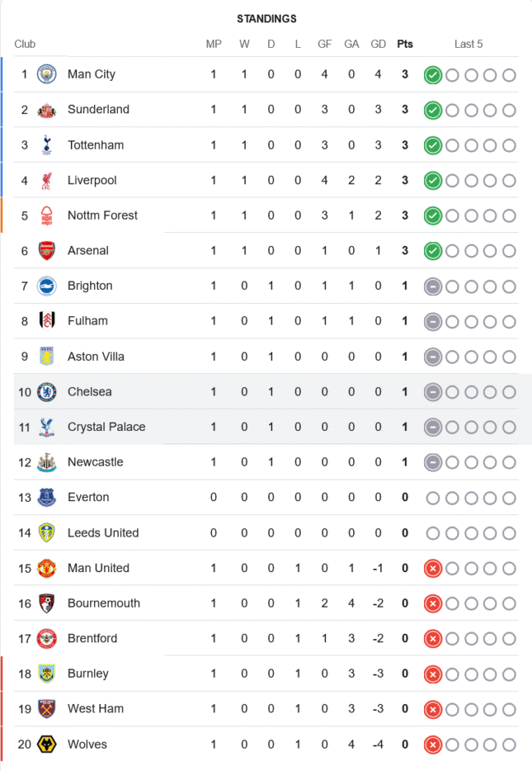This screenshot has width=532, height=771.
Task: Click the Arsenal club crest
Action: [47, 251]
